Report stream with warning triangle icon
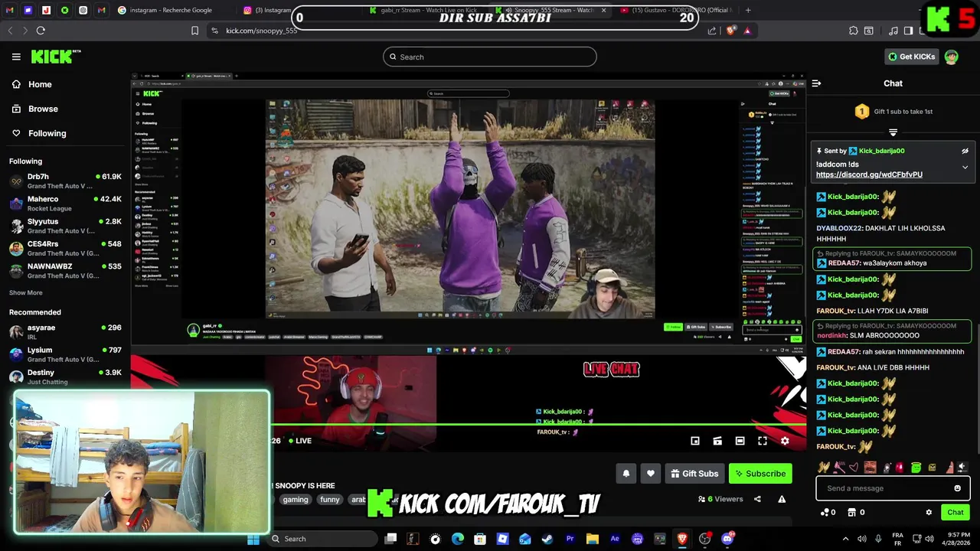Screen dimensions: 980x551 click(x=782, y=499)
